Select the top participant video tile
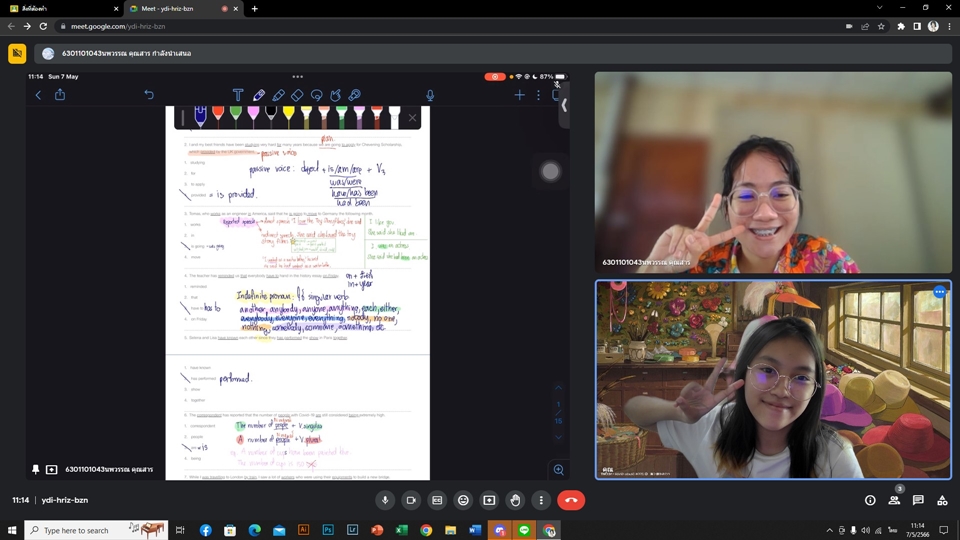 tap(773, 172)
